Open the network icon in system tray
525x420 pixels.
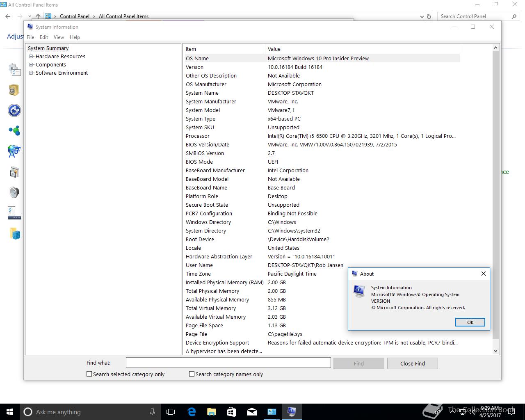[462, 412]
